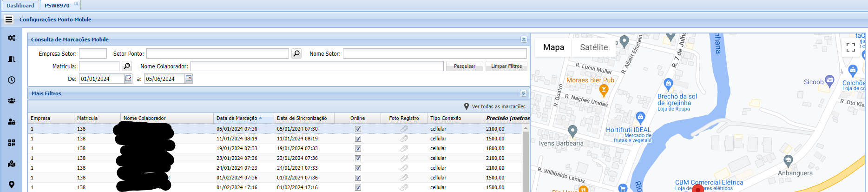Open the De date picker calendar

[x=128, y=79]
